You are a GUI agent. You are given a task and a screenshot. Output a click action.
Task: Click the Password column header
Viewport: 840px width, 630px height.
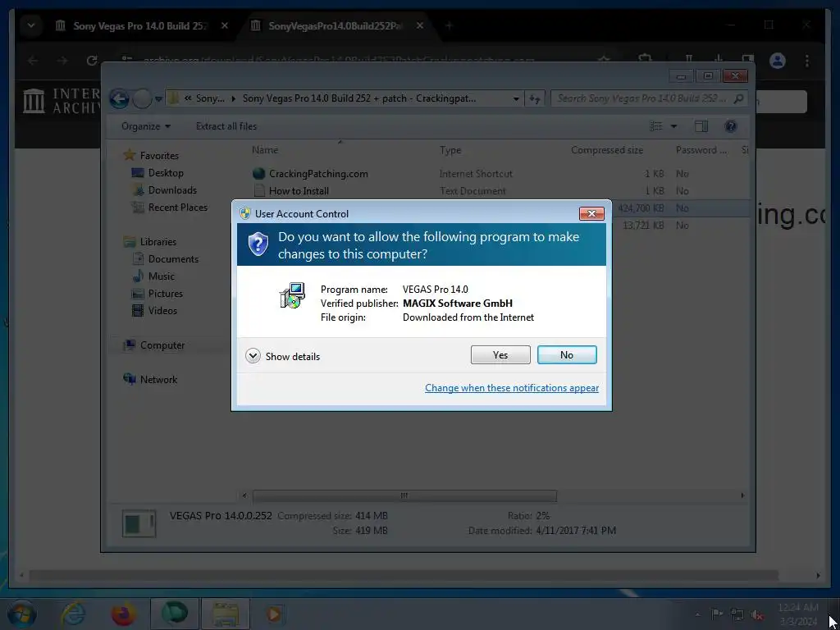[x=701, y=150]
